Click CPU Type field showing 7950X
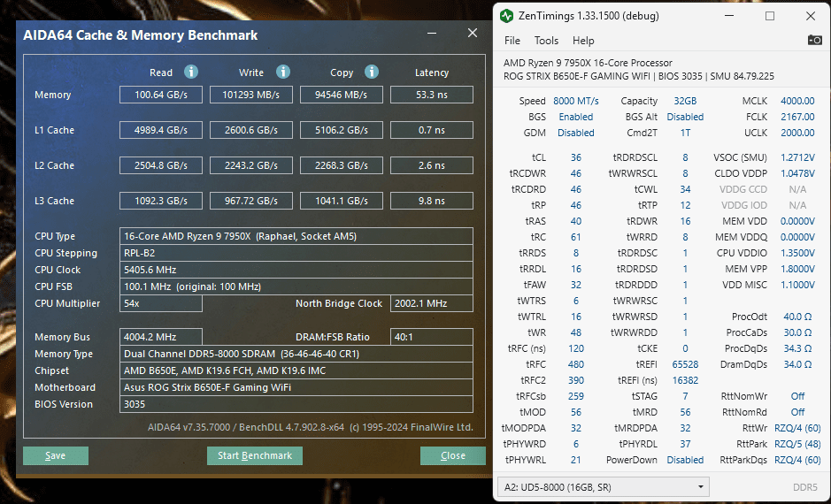Image resolution: width=831 pixels, height=504 pixels. [x=296, y=236]
